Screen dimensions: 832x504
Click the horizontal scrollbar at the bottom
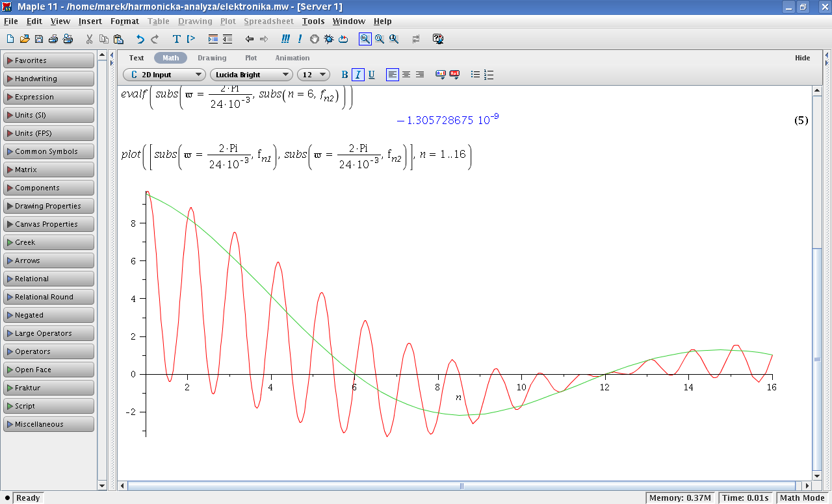tap(461, 486)
